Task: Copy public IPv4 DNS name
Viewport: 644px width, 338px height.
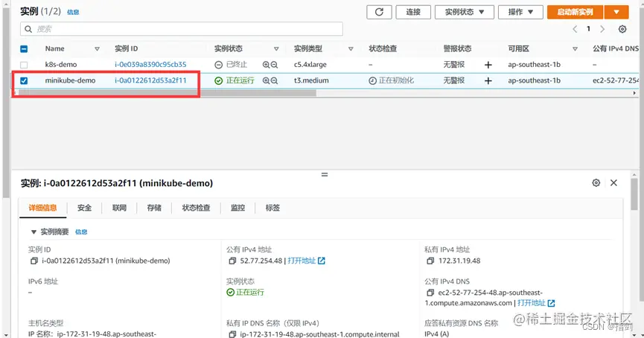Action: click(430, 293)
